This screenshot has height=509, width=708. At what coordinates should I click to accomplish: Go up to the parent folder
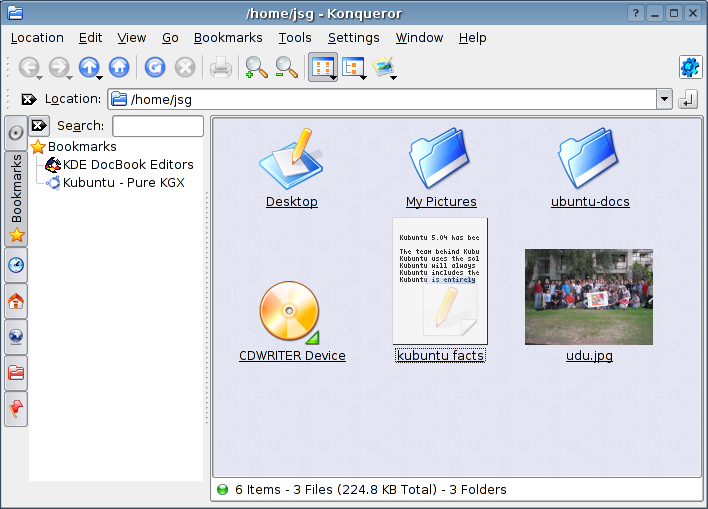pos(88,67)
